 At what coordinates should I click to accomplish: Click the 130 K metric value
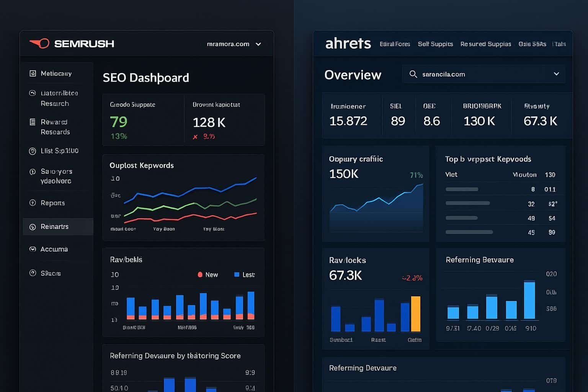pos(479,121)
